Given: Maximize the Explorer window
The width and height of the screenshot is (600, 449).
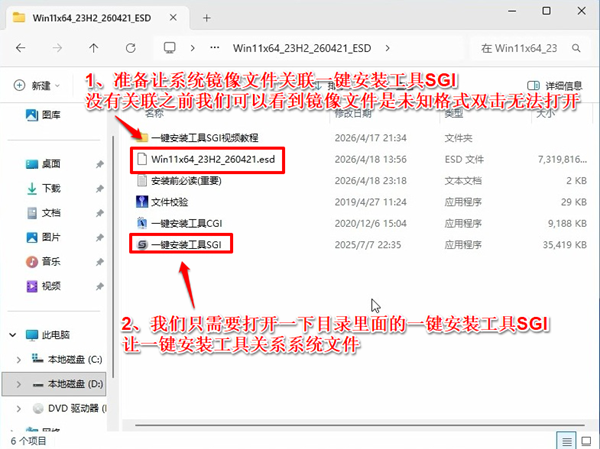Looking at the screenshot, I should pyautogui.click(x=546, y=11).
